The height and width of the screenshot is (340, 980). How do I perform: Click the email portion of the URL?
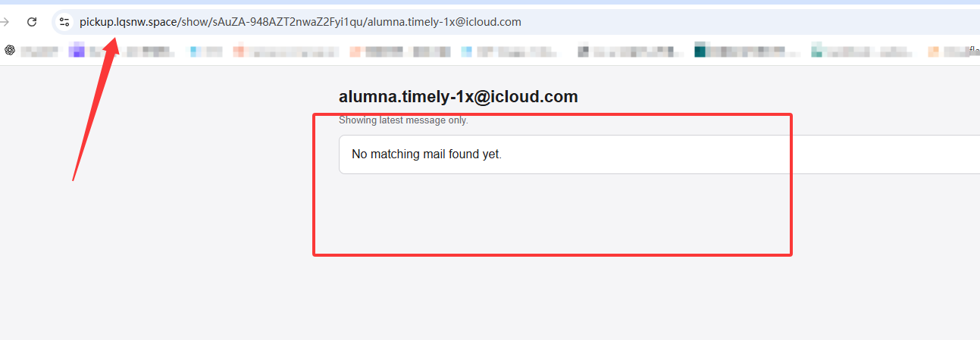[x=444, y=22]
